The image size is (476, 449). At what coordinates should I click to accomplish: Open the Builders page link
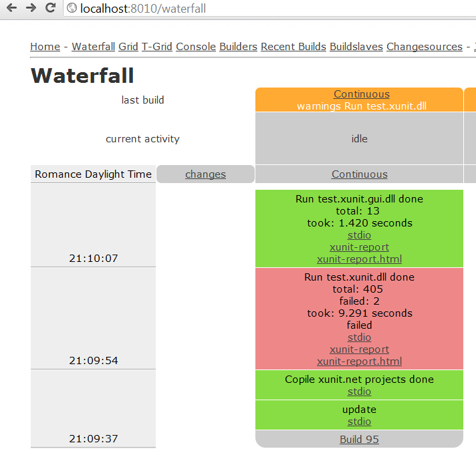point(238,47)
